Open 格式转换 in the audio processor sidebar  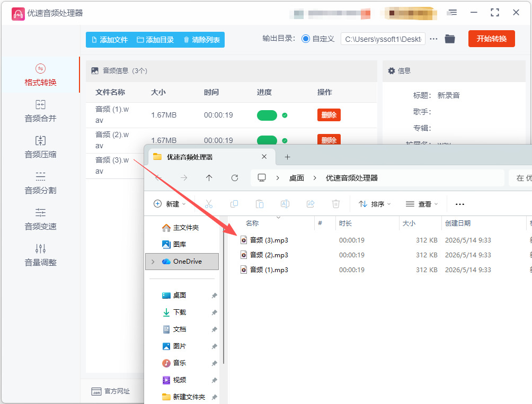(x=40, y=75)
